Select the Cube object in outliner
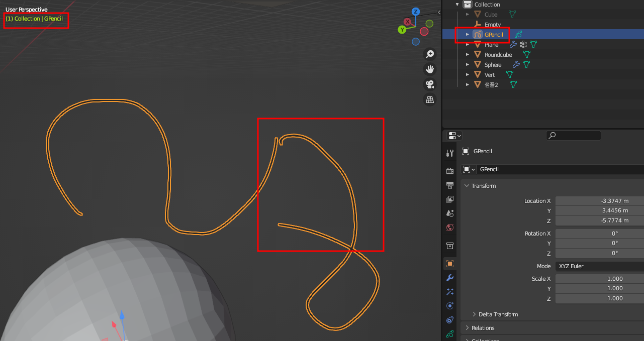 point(491,15)
